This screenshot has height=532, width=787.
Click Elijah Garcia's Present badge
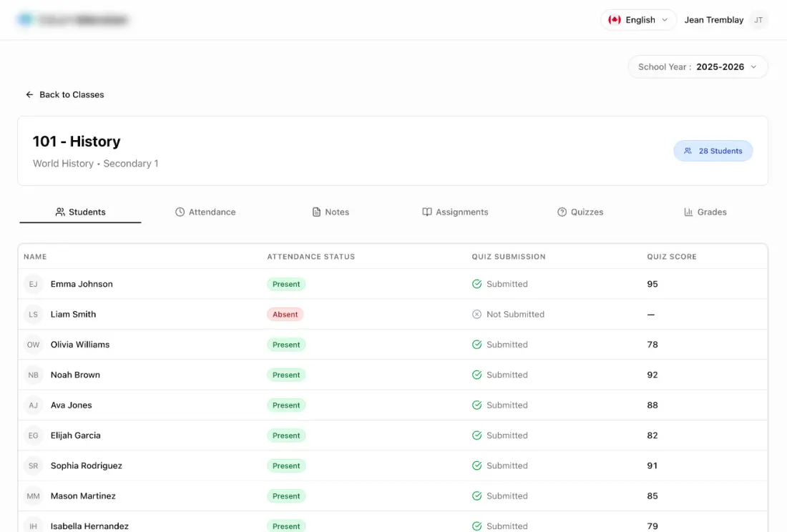(286, 435)
